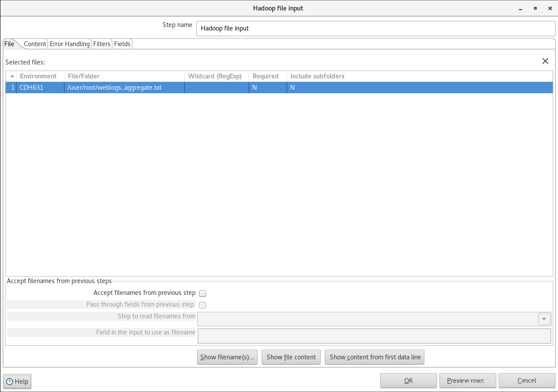
Task: Click the sort arrow in table header
Action: click(x=12, y=76)
